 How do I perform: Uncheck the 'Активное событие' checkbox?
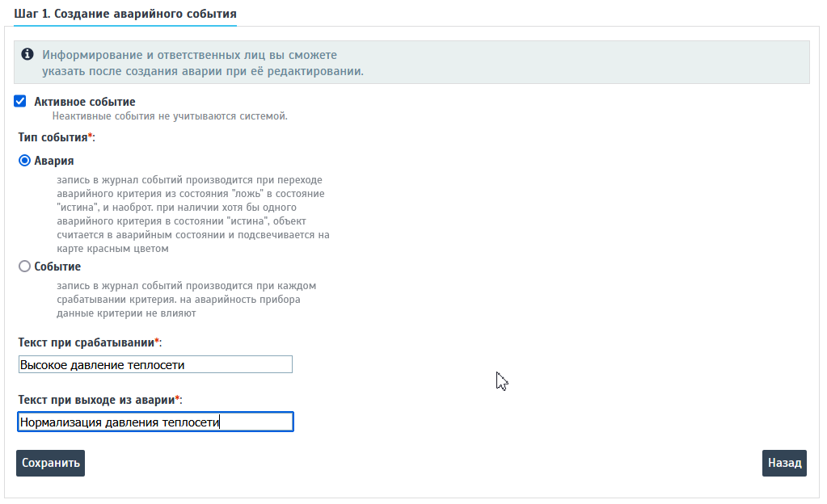[20, 102]
